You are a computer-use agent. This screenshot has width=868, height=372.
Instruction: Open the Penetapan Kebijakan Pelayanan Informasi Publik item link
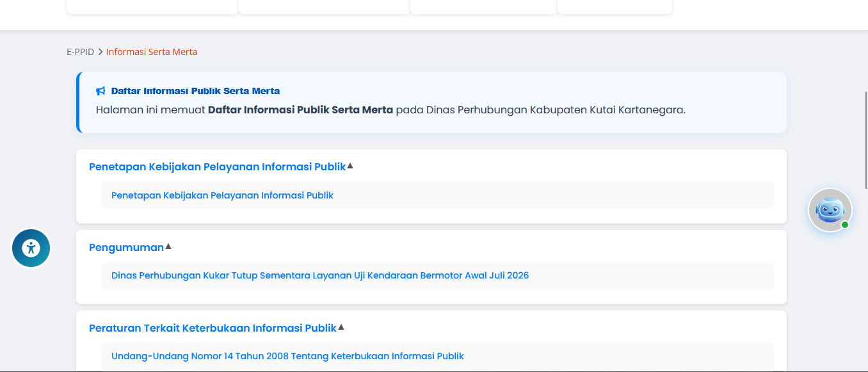tap(223, 195)
